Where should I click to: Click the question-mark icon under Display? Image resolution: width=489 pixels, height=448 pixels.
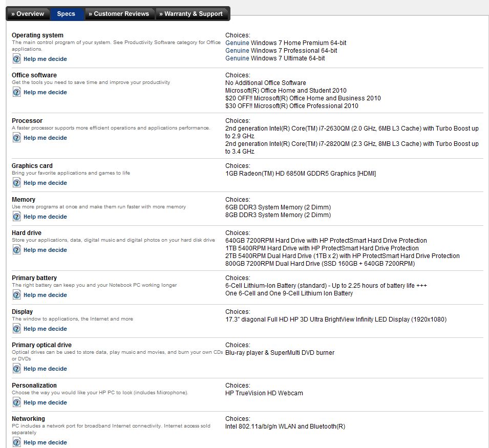17,329
